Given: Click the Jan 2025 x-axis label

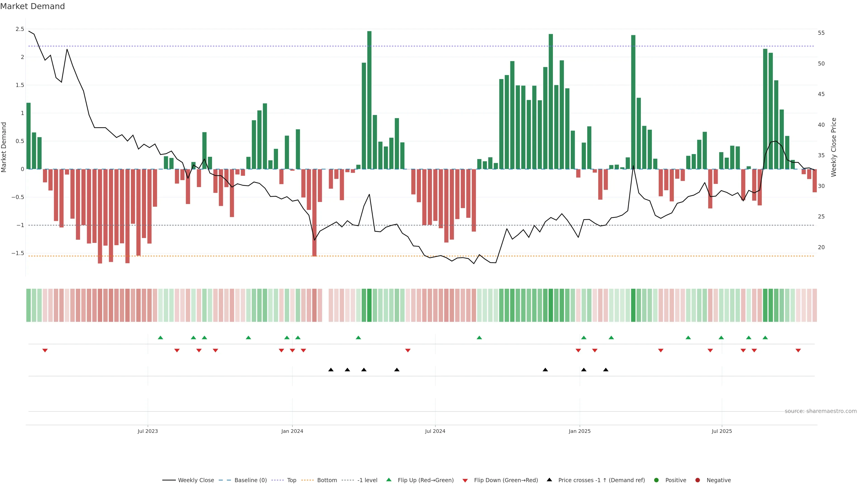Looking at the screenshot, I should [x=579, y=431].
